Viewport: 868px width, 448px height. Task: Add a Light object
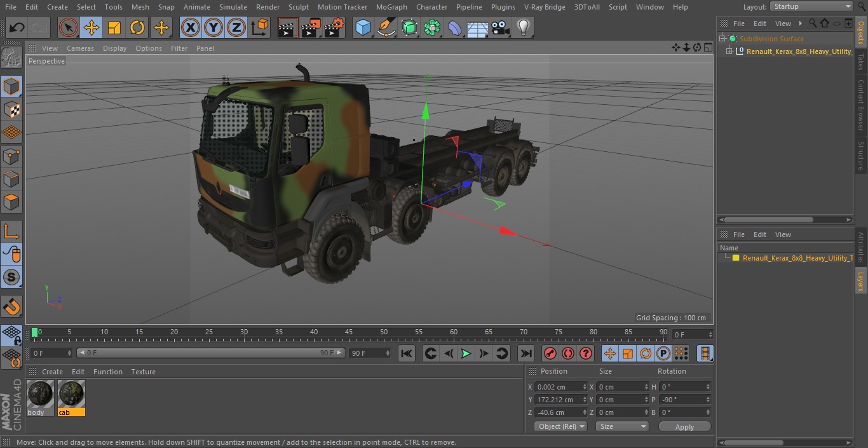pos(524,27)
